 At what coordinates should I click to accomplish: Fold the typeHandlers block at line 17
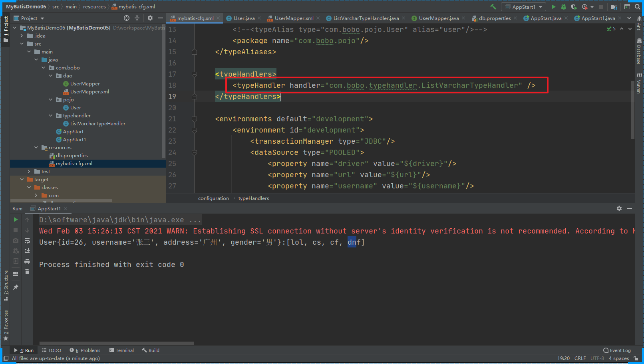194,74
